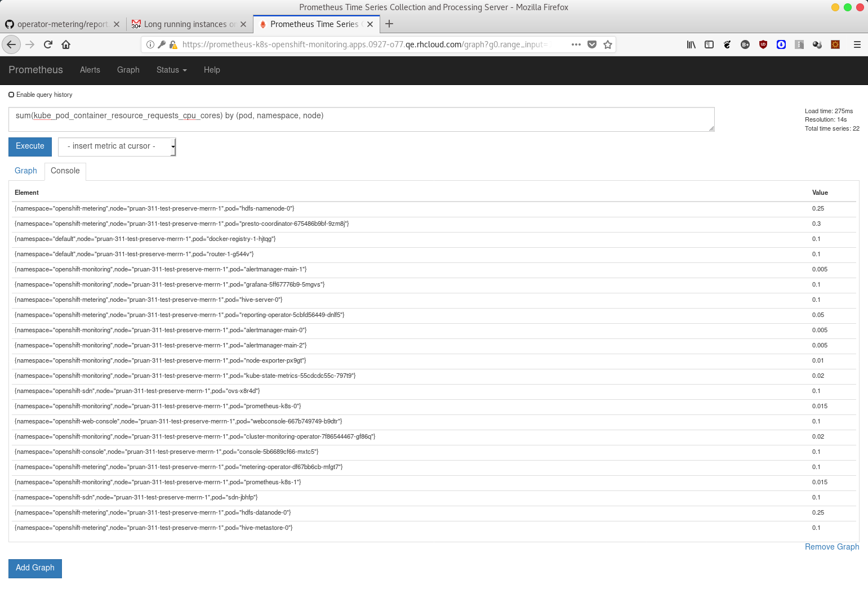This screenshot has height=589, width=868.
Task: Open the uBlock Origin shield
Action: tap(763, 44)
